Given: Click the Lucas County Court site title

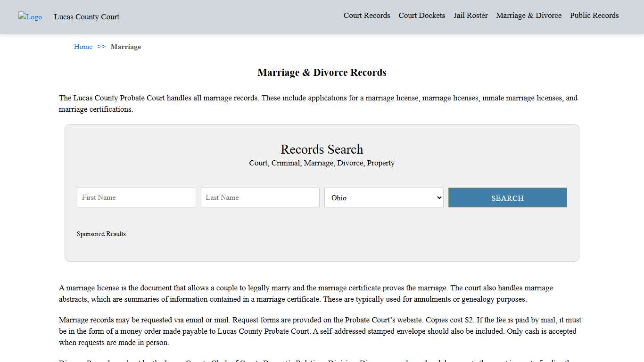Looking at the screenshot, I should pos(86,17).
